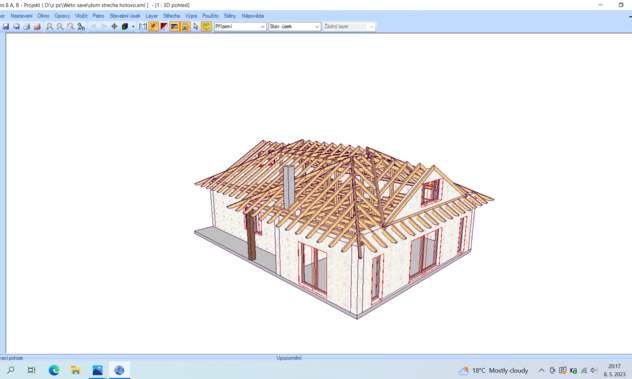Click the undo arrow icon

pos(93,27)
